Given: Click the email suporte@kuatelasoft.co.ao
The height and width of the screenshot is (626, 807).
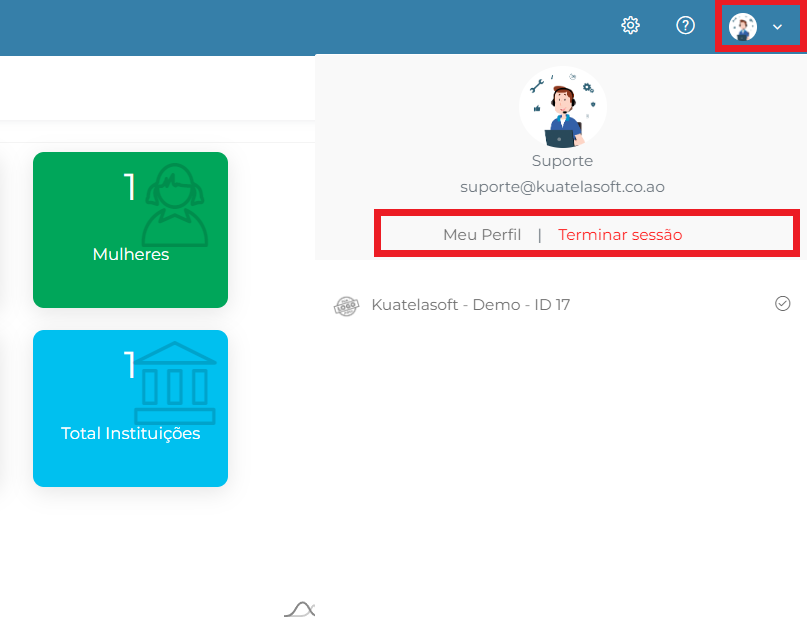Looking at the screenshot, I should (x=562, y=186).
